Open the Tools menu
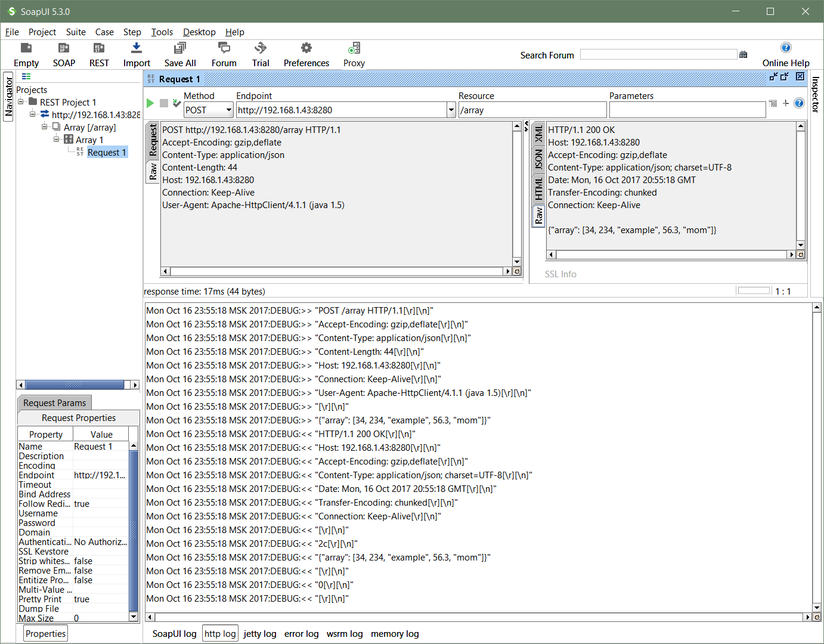Viewport: 824px width, 644px height. pyautogui.click(x=162, y=32)
